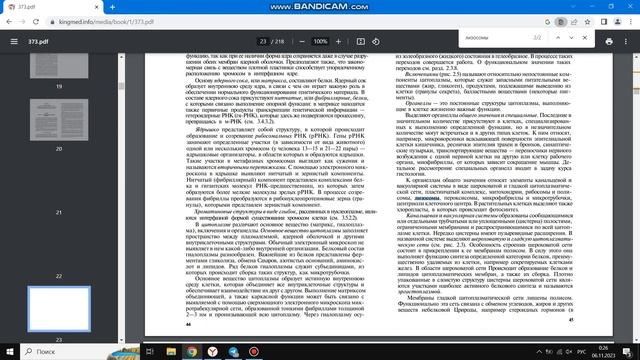
Task: Click the find box containing лизосомы
Action: [x=496, y=38]
